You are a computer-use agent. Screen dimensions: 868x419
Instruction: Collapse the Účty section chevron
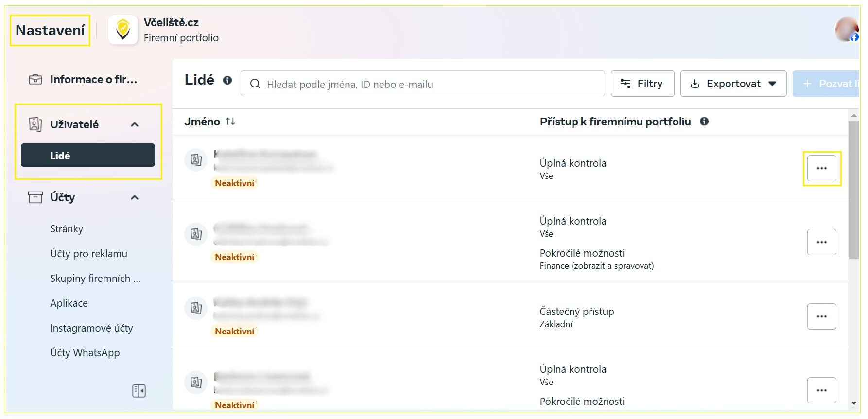(135, 197)
